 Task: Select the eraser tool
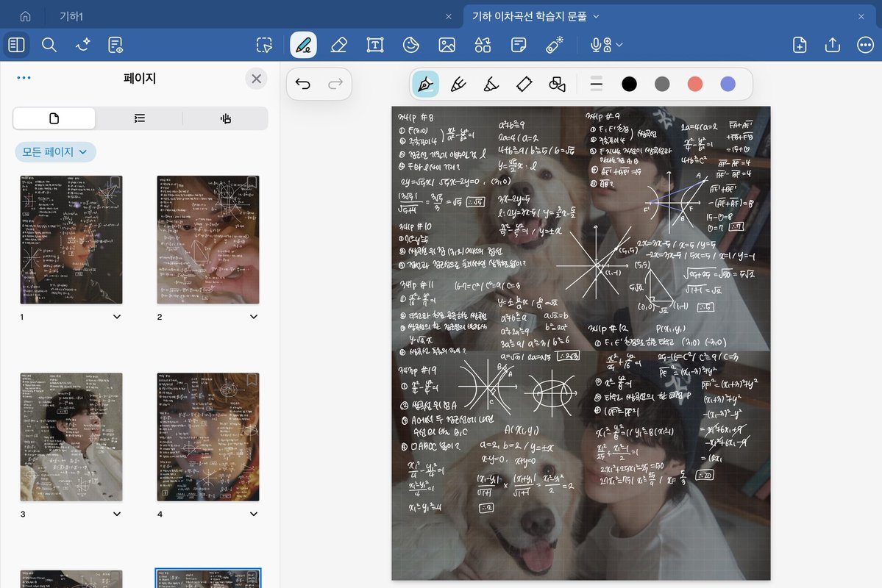point(338,45)
